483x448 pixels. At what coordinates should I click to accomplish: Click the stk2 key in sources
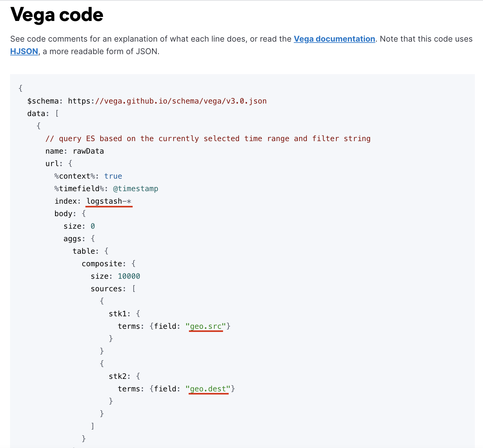[x=118, y=376]
